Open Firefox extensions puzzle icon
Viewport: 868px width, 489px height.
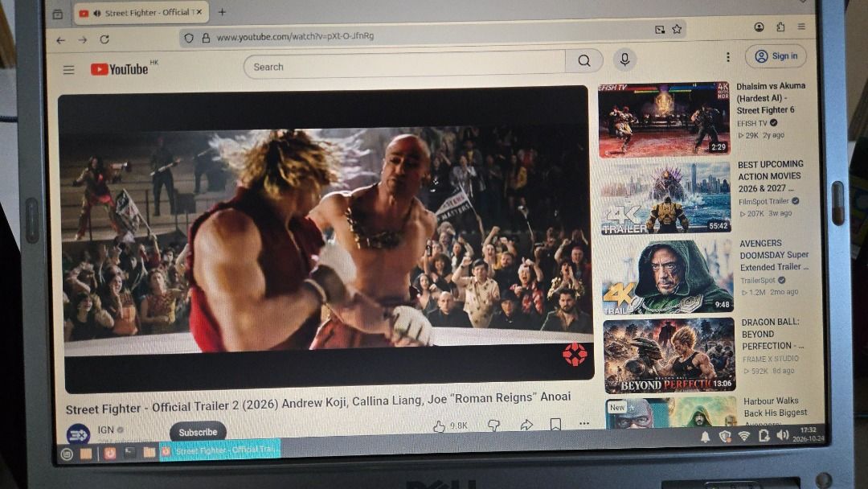780,27
